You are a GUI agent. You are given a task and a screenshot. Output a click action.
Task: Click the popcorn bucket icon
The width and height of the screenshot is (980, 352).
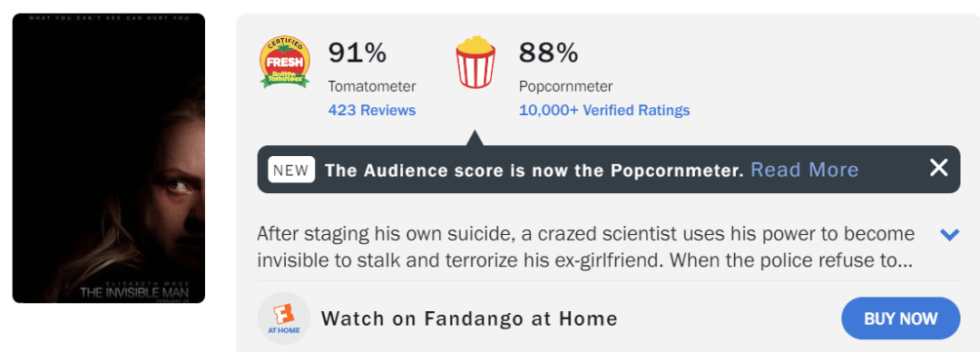[475, 62]
